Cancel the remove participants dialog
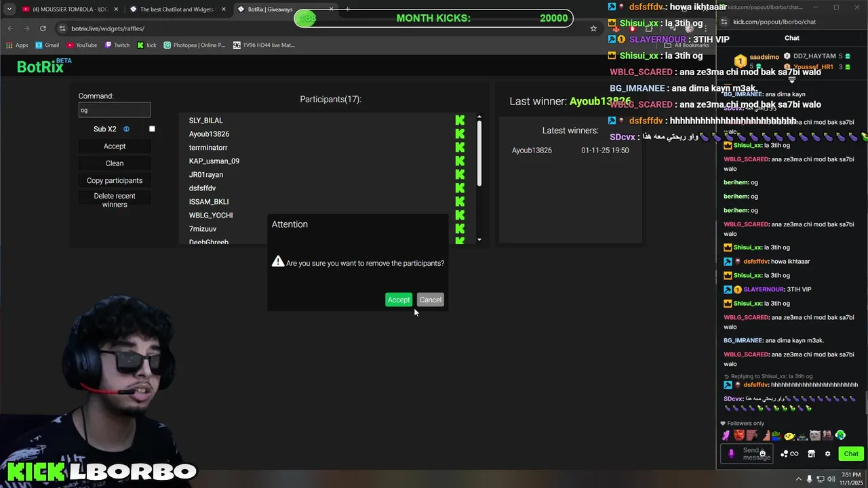The height and width of the screenshot is (488, 868). click(430, 300)
